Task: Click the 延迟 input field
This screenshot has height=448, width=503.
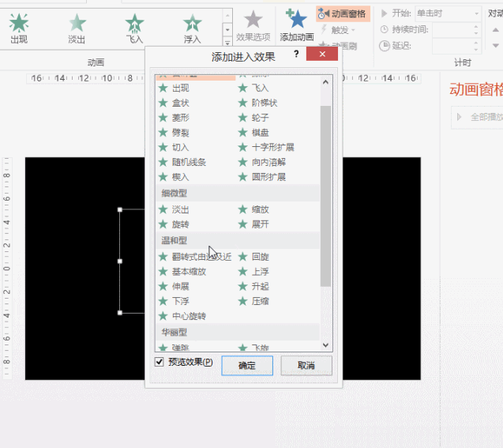Action: pyautogui.click(x=452, y=46)
